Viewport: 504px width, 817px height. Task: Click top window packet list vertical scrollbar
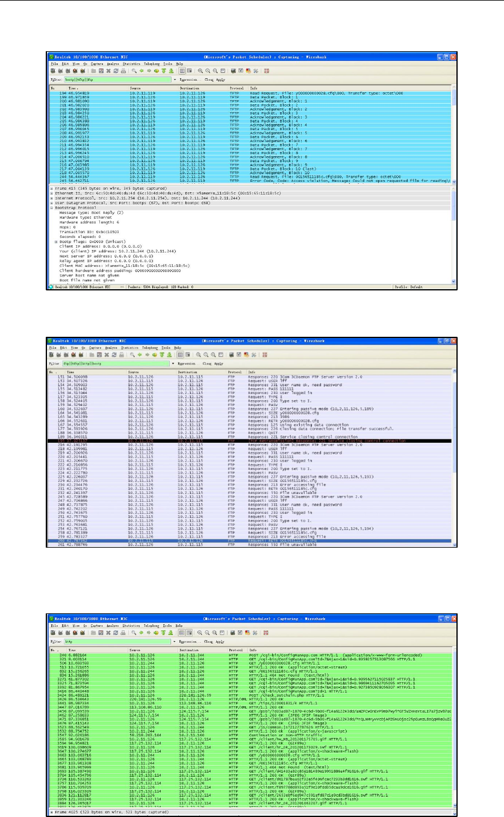point(453,136)
